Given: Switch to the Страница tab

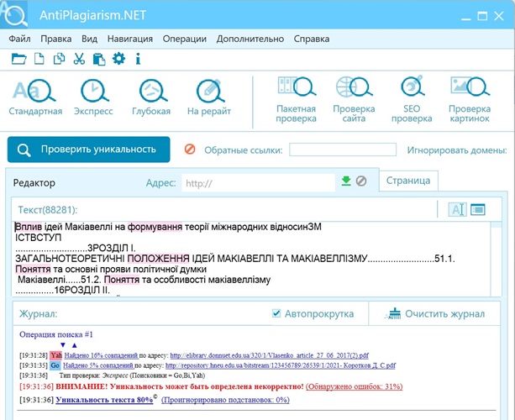Looking at the screenshot, I should (408, 181).
